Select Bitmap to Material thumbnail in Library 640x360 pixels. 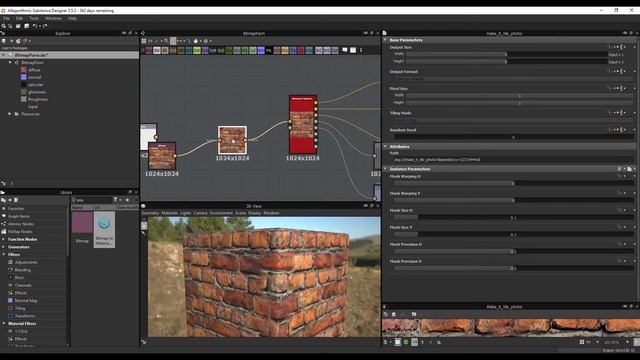(x=104, y=229)
